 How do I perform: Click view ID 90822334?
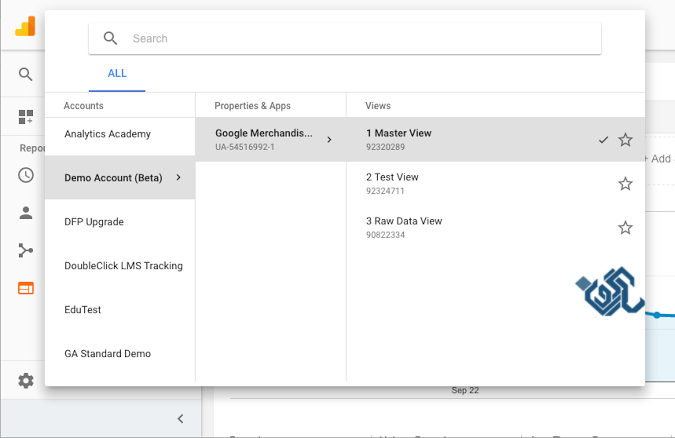click(x=385, y=235)
